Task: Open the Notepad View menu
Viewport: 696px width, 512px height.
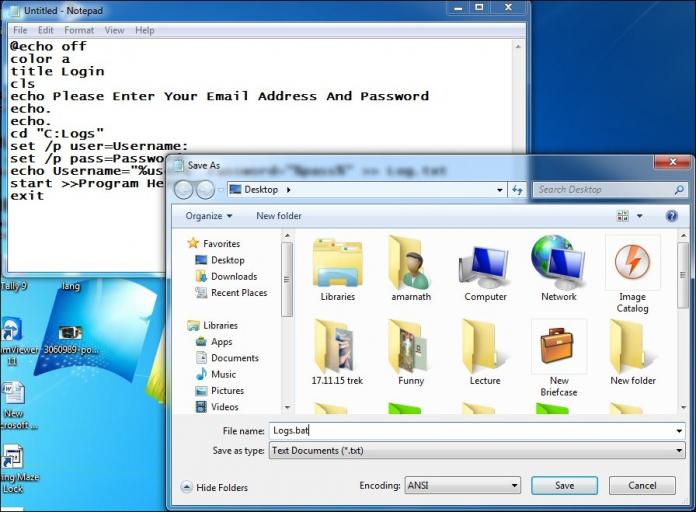Action: (114, 30)
